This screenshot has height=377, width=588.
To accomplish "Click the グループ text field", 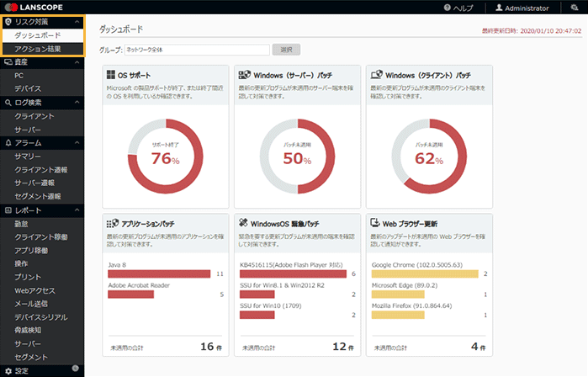I will (x=197, y=50).
